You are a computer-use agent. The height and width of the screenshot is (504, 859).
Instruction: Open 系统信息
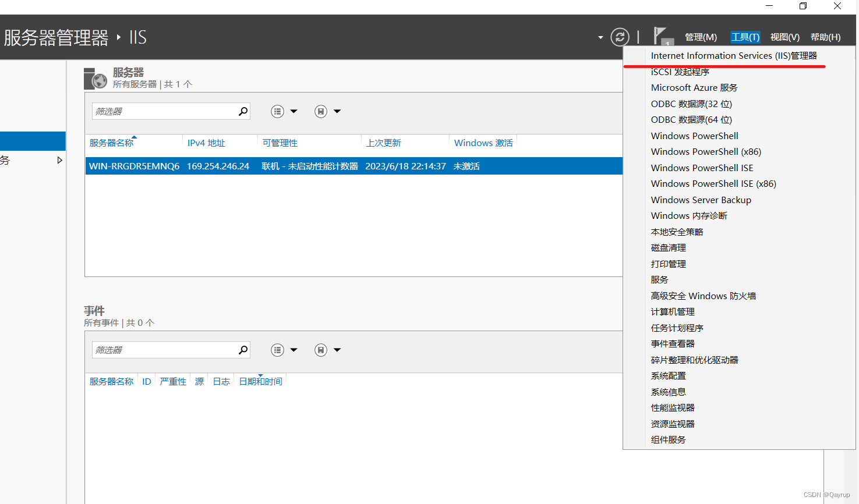click(x=669, y=392)
